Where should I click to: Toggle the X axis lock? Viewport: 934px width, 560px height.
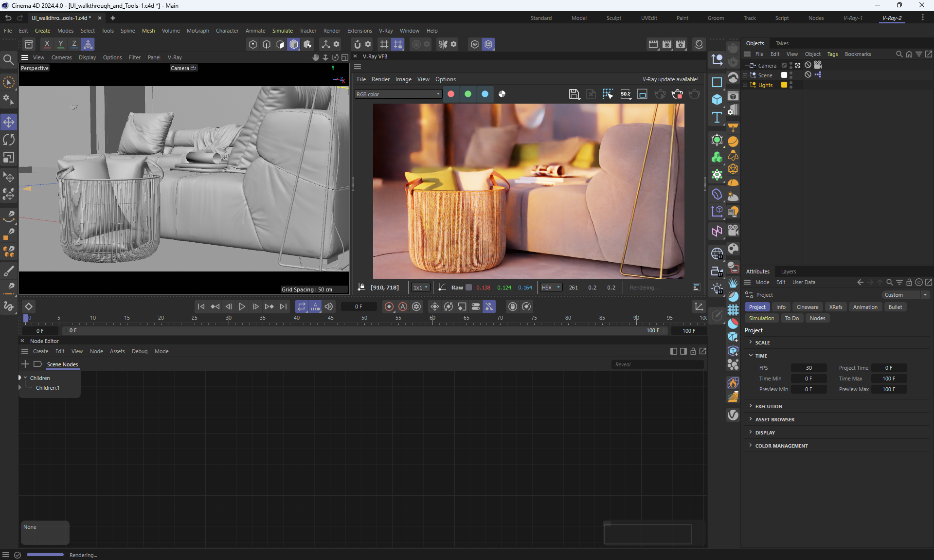coord(47,44)
